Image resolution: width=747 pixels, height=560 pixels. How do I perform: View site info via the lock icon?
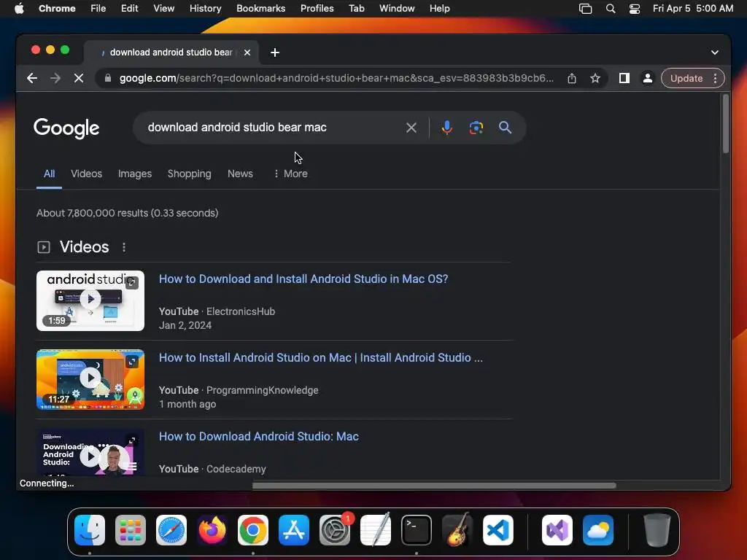[108, 78]
